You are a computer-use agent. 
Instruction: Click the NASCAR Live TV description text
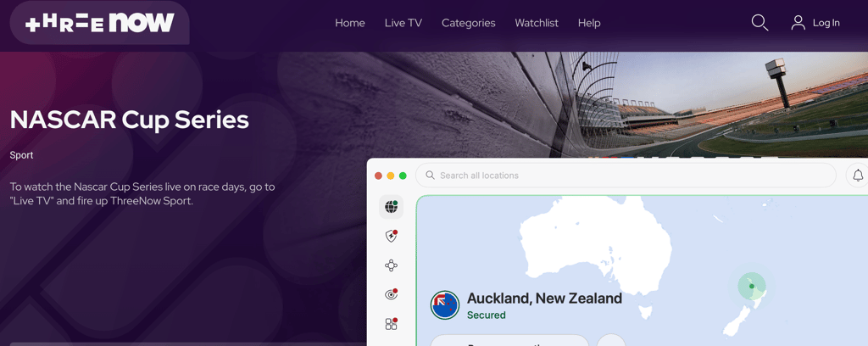pos(142,193)
